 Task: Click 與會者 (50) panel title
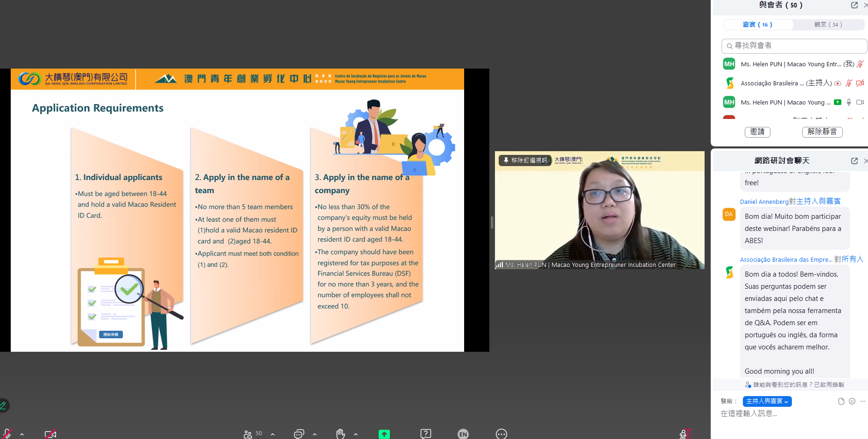pyautogui.click(x=781, y=5)
